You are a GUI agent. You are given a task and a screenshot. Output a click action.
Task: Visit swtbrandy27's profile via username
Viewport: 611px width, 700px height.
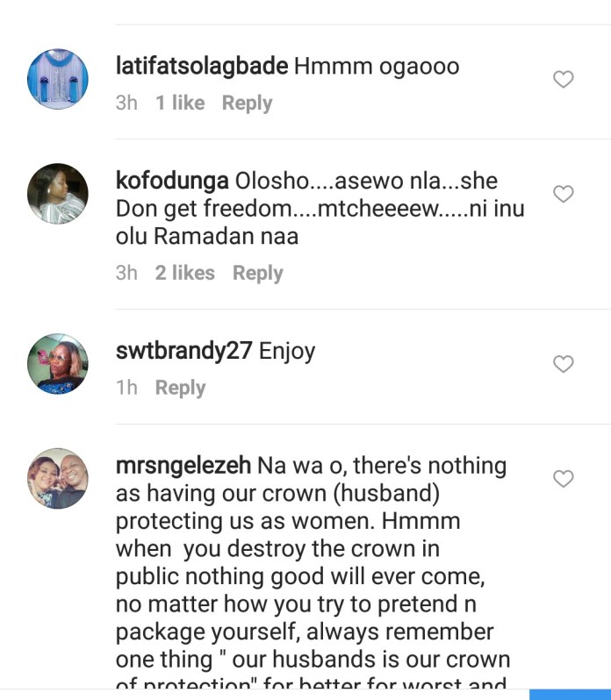click(x=184, y=352)
